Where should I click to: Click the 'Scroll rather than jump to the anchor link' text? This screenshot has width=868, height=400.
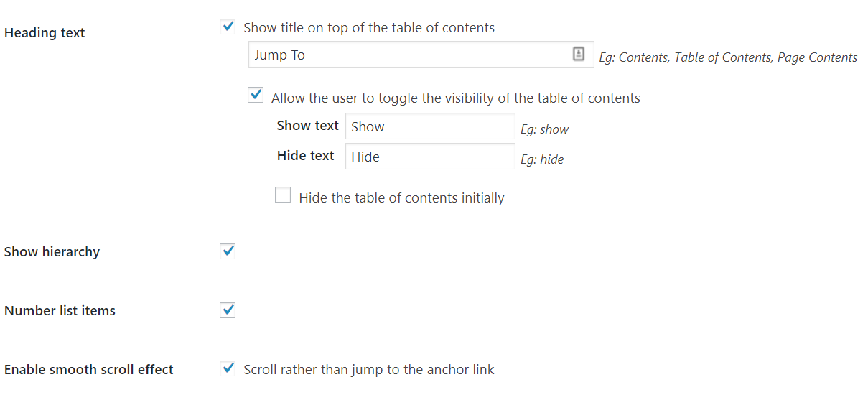click(369, 370)
